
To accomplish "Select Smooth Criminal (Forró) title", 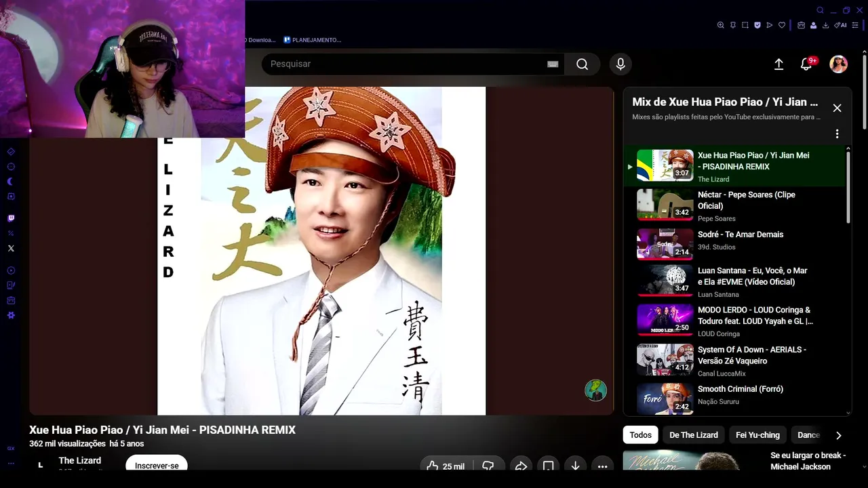I will [x=741, y=389].
